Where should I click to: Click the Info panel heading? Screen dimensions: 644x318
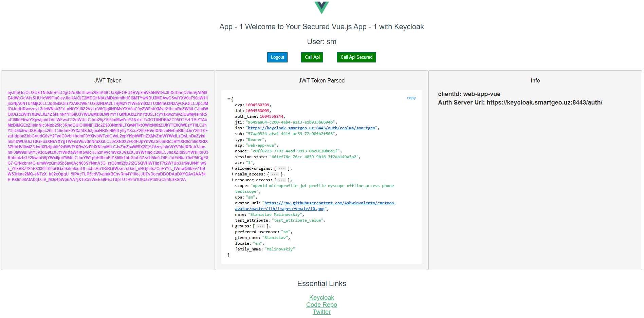pyautogui.click(x=535, y=81)
